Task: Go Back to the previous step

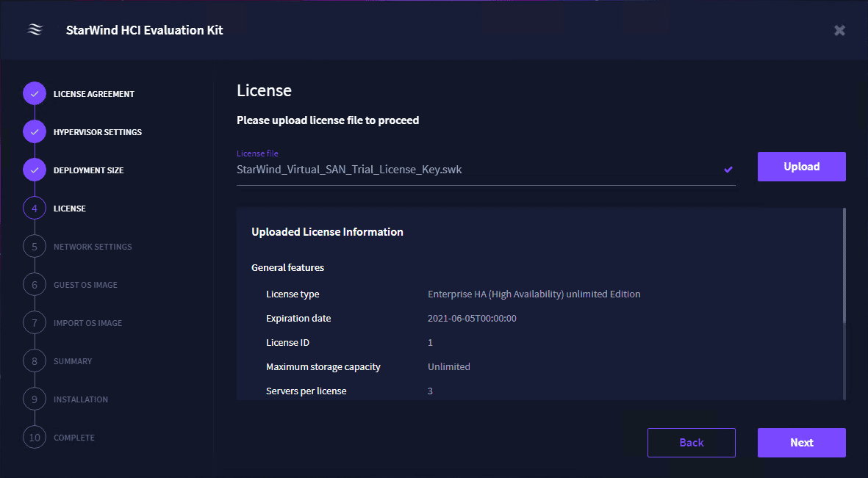Action: click(691, 443)
